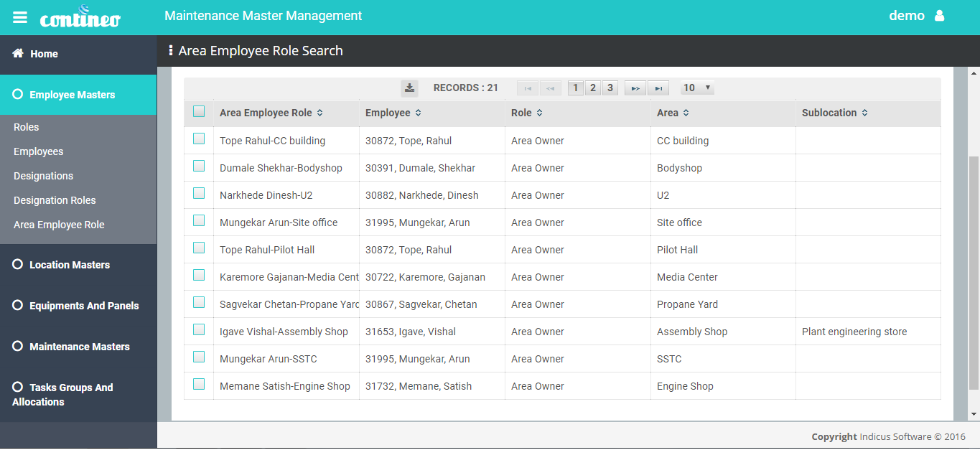Collapse the Employee Masters section

(x=78, y=95)
